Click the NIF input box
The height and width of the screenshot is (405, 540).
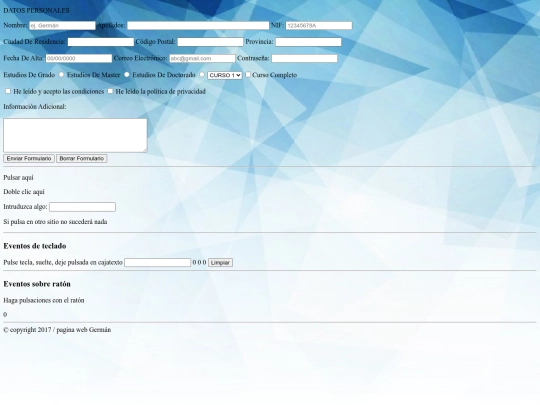tap(319, 25)
